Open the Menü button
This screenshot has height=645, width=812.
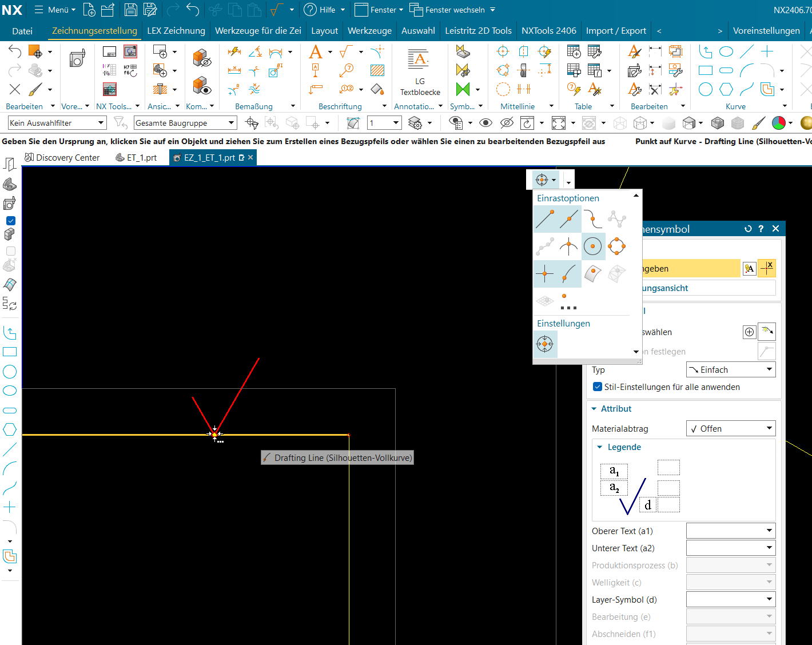tap(55, 10)
